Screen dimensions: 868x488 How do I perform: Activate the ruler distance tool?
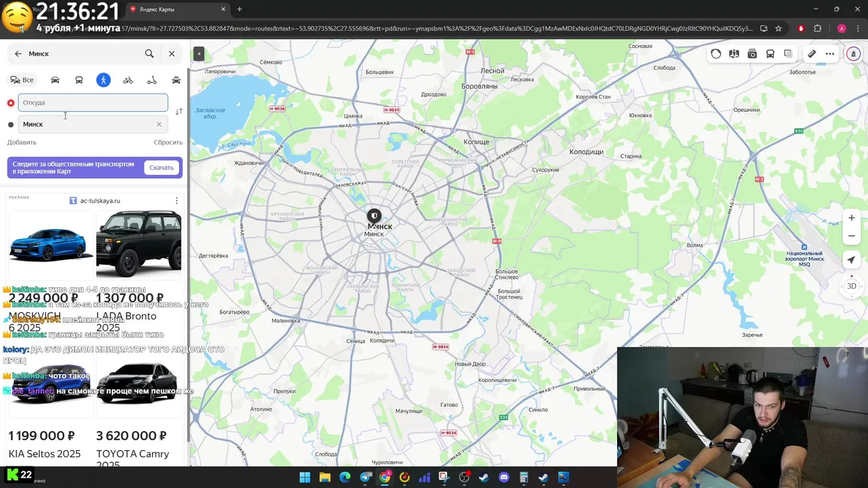click(x=812, y=54)
